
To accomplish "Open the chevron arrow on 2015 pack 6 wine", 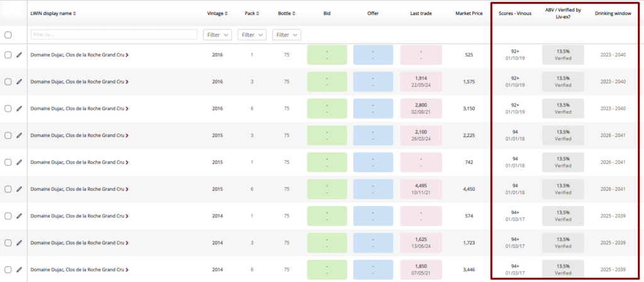I will (127, 189).
